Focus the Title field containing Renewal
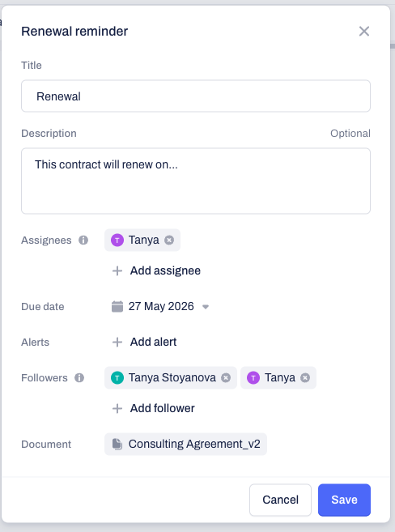Image resolution: width=395 pixels, height=532 pixels. (196, 96)
